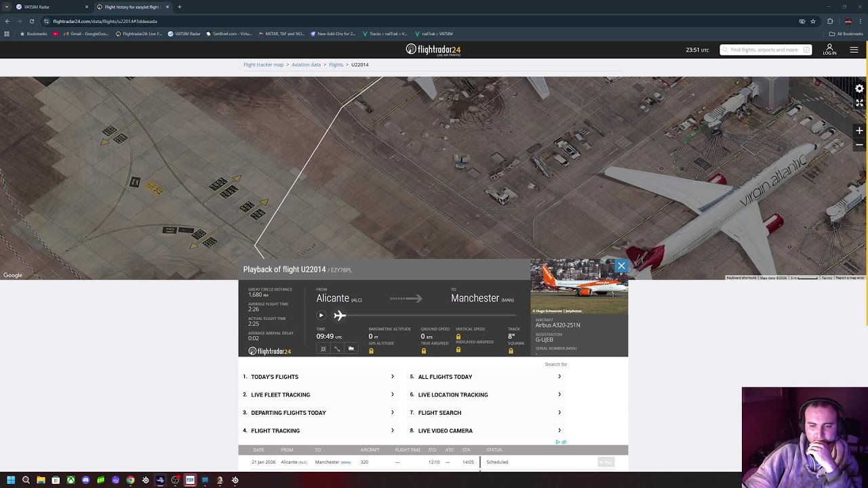The image size is (868, 488).
Task: Expand Departing Flights Today arrow
Action: coord(392,413)
